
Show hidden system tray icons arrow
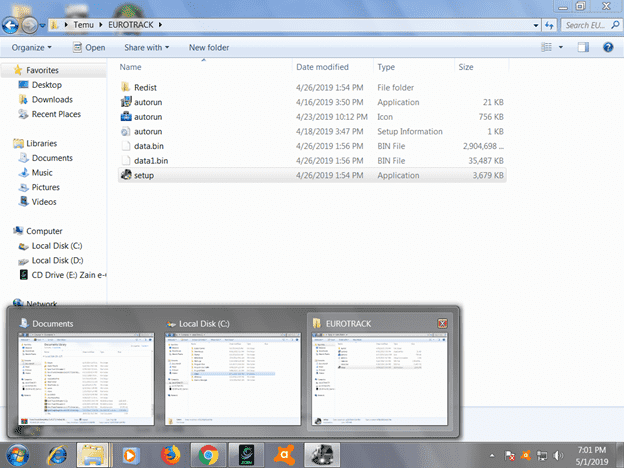492,456
